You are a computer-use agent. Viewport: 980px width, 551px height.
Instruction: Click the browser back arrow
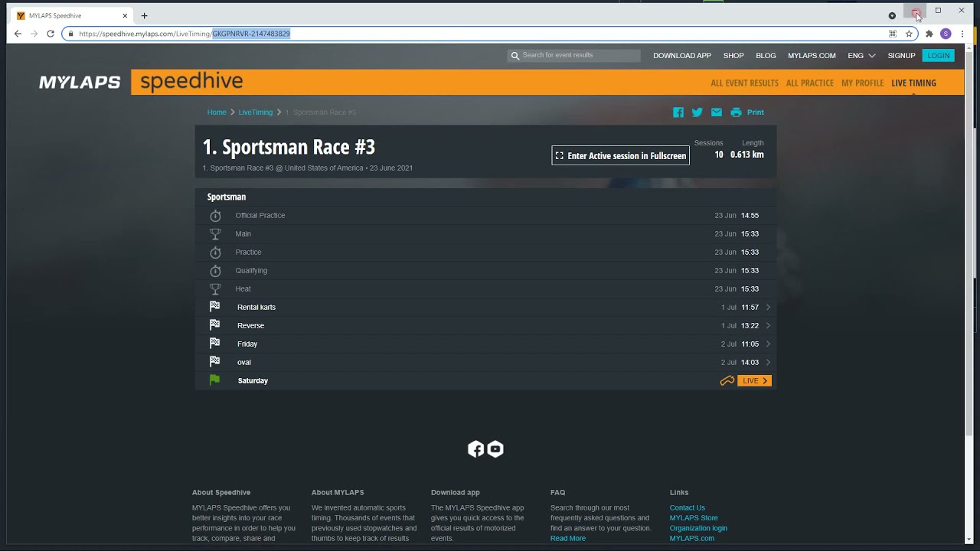[x=18, y=34]
